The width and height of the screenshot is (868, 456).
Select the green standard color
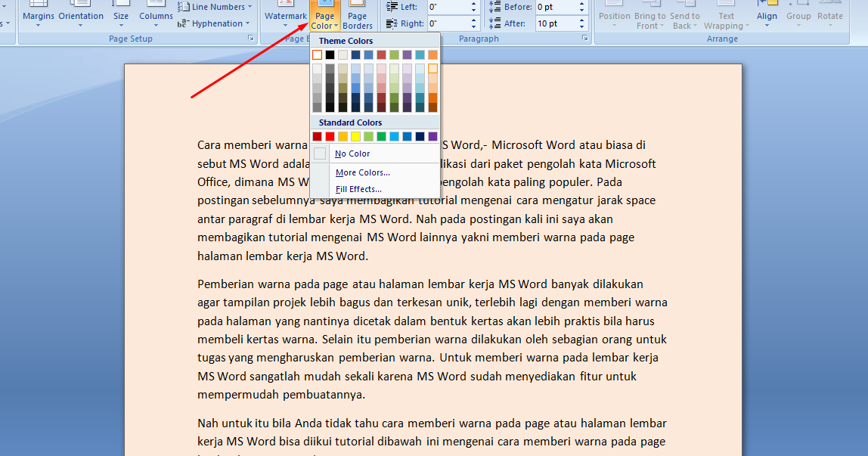[381, 137]
